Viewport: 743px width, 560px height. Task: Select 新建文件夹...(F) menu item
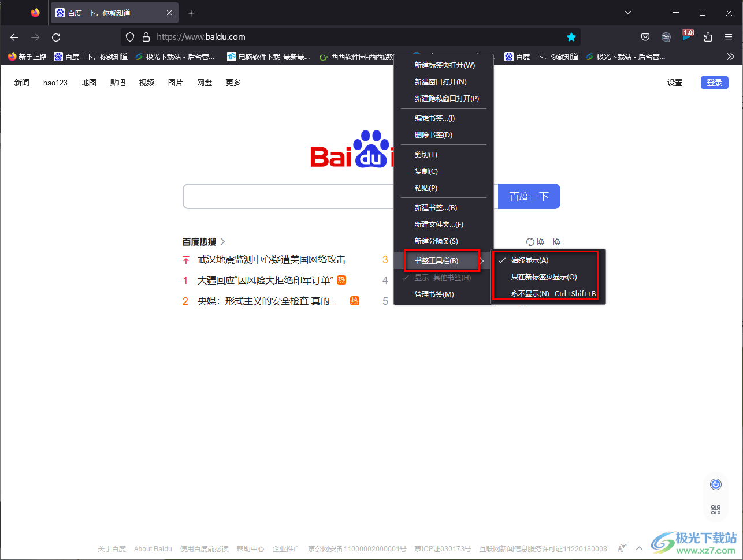coord(444,225)
